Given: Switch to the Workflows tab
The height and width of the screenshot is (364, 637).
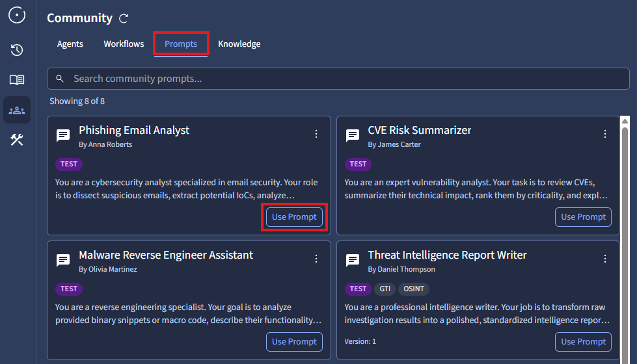Looking at the screenshot, I should coord(124,44).
